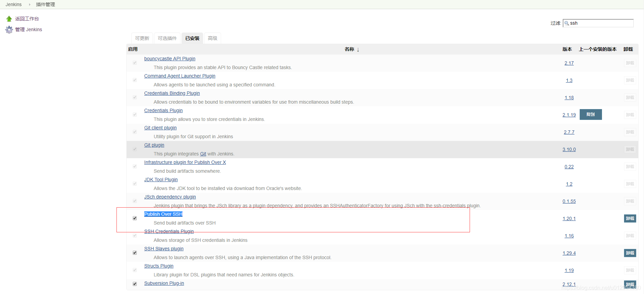Open Git plugin name link
The image size is (644, 294).
[154, 145]
